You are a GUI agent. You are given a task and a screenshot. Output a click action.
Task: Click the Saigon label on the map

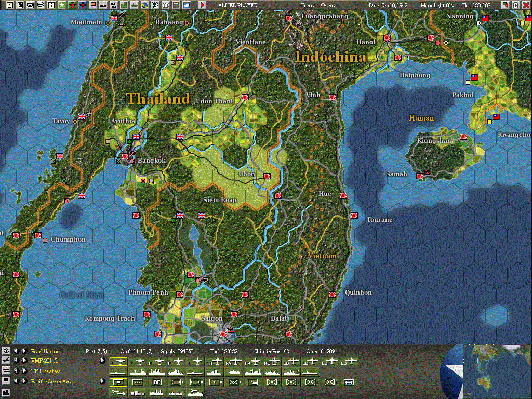pos(212,318)
